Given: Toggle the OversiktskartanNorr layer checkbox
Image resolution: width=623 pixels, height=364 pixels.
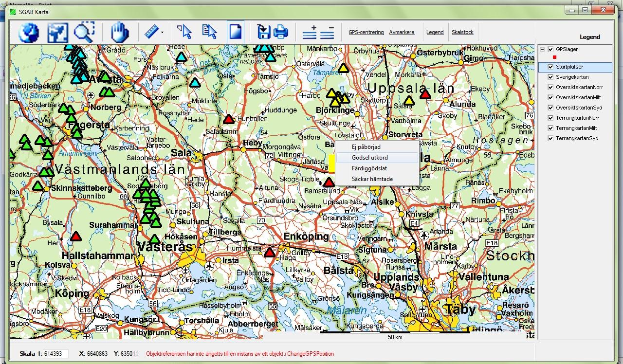Looking at the screenshot, I should click(x=551, y=88).
